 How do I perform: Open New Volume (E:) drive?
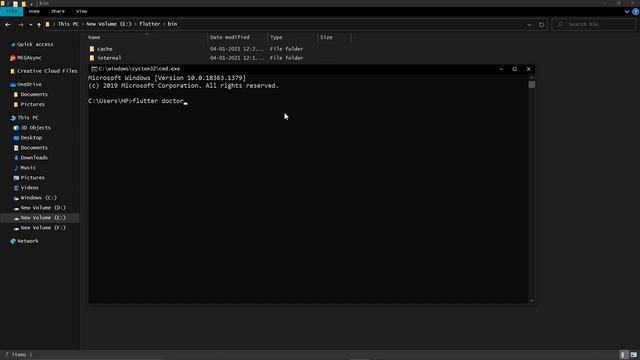[x=43, y=218]
